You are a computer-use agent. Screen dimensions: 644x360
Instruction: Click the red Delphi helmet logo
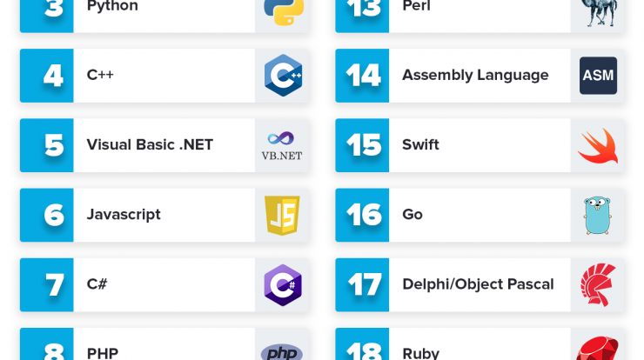tap(599, 285)
